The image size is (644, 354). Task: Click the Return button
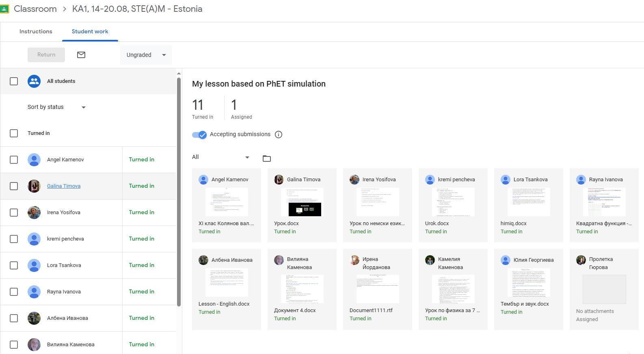coord(46,55)
